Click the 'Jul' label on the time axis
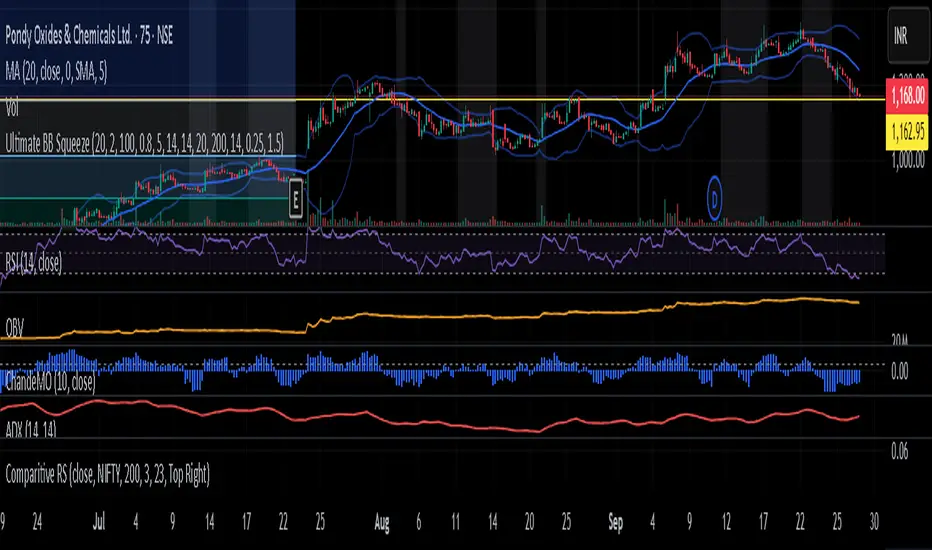 99,520
